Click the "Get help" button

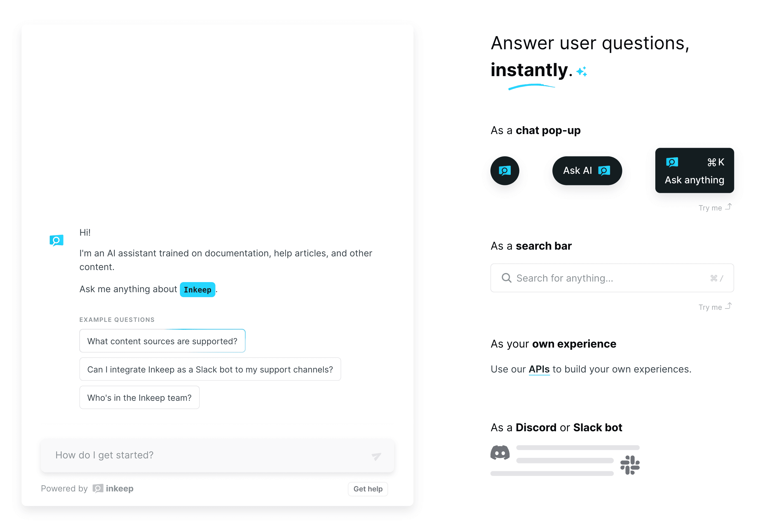pyautogui.click(x=368, y=489)
